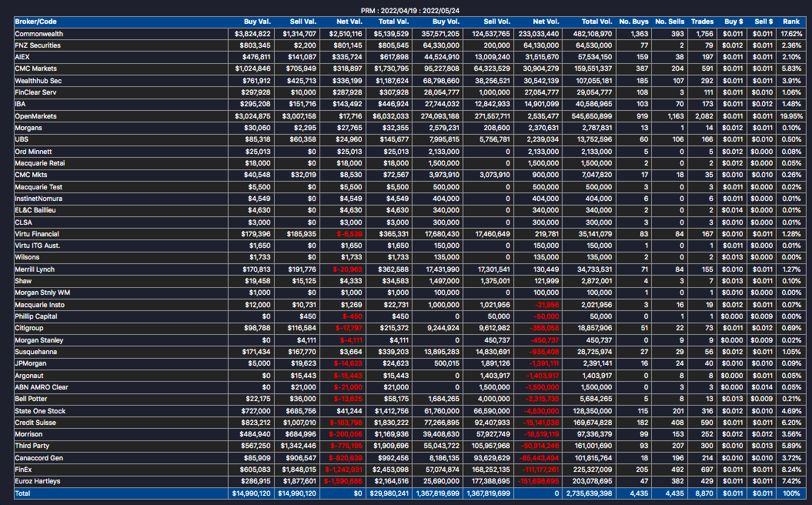The height and width of the screenshot is (505, 812).
Task: Select the AIEX broker row label
Action: pyautogui.click(x=22, y=57)
